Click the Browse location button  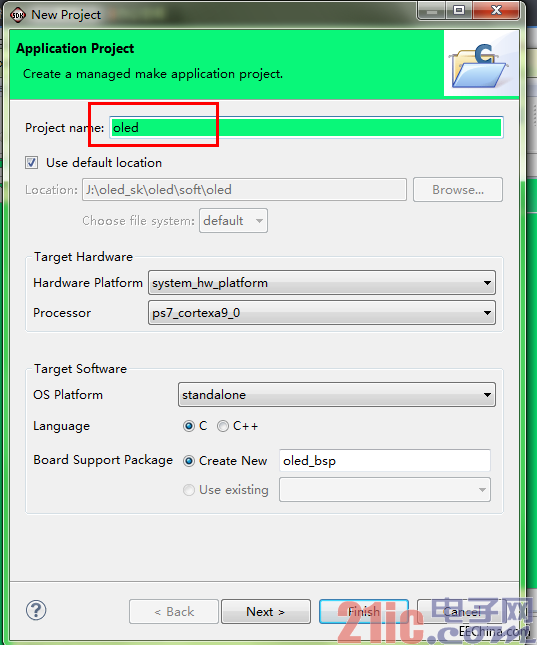[458, 190]
